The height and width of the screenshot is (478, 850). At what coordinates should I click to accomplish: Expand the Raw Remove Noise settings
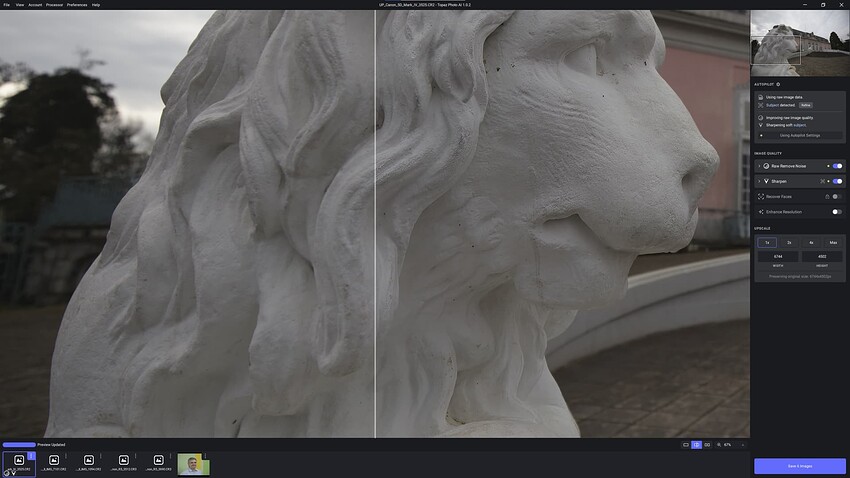point(759,166)
